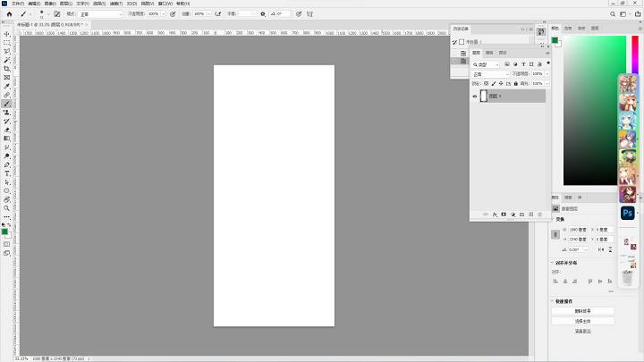This screenshot has width=644, height=362.
Task: Go to Photoshop Home screen icon
Action: pyautogui.click(x=9, y=14)
